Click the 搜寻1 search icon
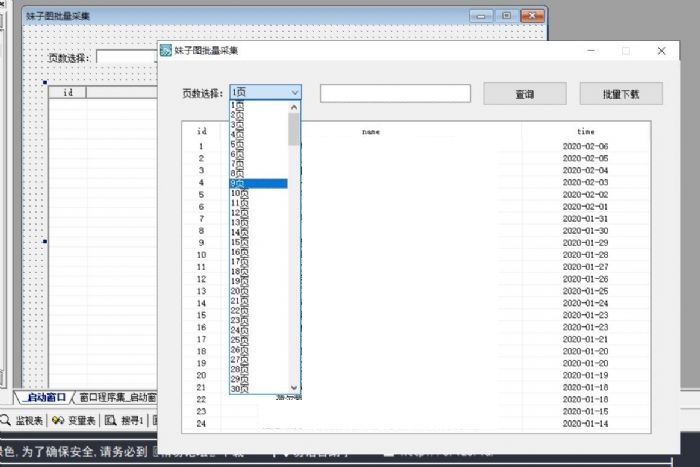The image size is (700, 467). (x=109, y=420)
